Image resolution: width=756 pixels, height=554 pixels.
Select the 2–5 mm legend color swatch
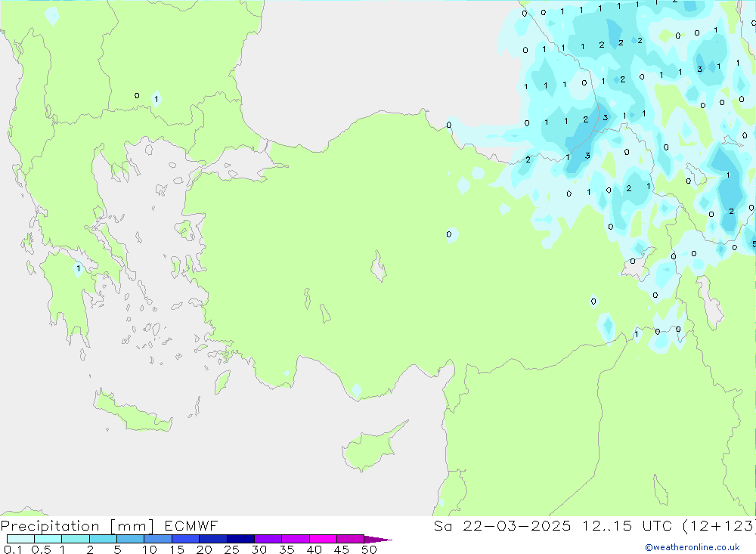pyautogui.click(x=103, y=539)
